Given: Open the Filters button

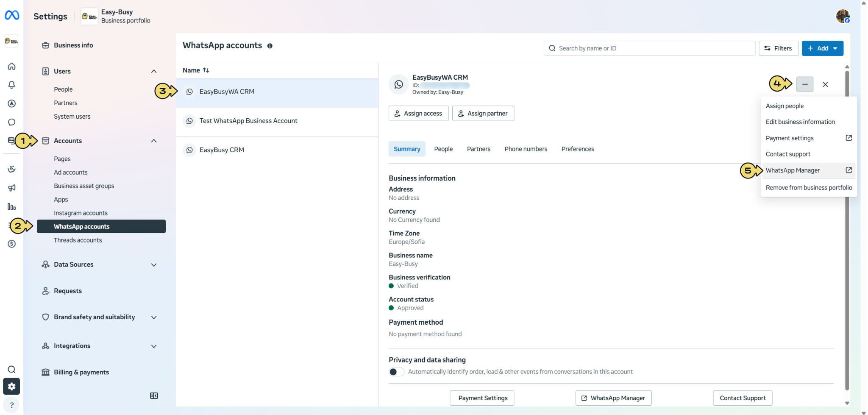Looking at the screenshot, I should click(x=778, y=48).
